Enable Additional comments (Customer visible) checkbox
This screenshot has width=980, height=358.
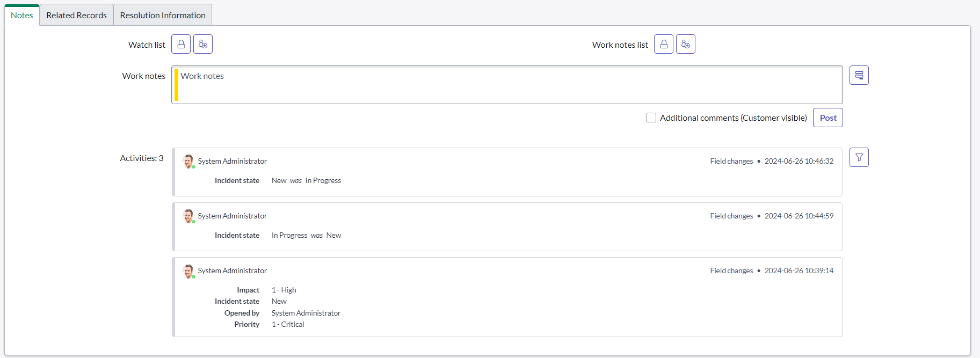click(x=651, y=118)
